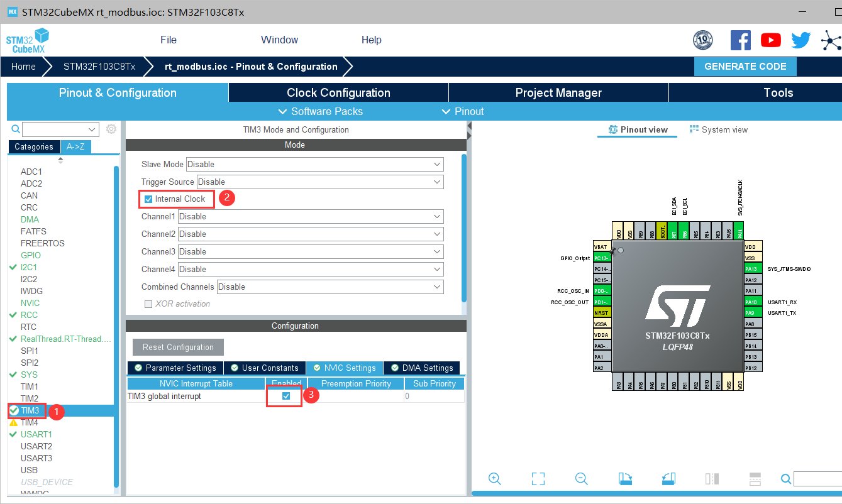
Task: Switch to the Clock Configuration tab
Action: (338, 92)
